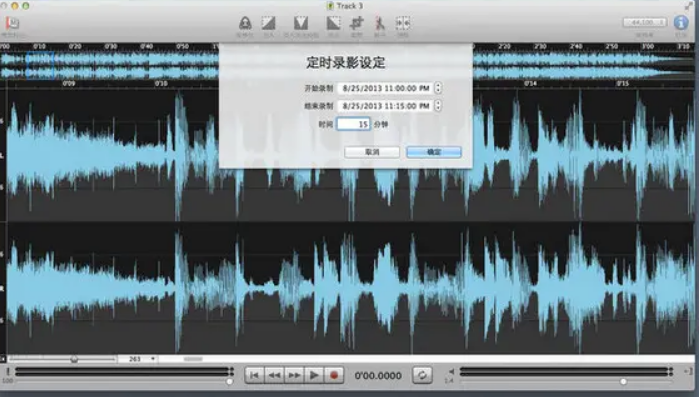Screen dimensions: 699x397
Task: Click the 0'09 mark on detail ruler
Action: [x=69, y=83]
